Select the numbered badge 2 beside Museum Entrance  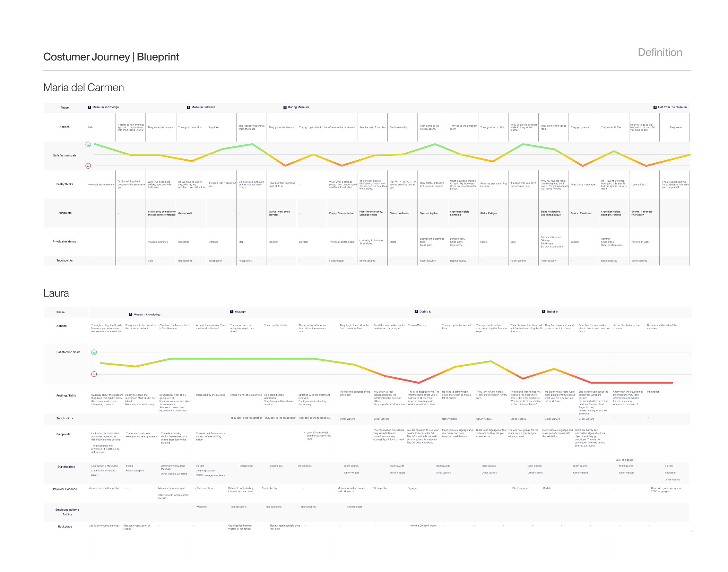tap(188, 107)
